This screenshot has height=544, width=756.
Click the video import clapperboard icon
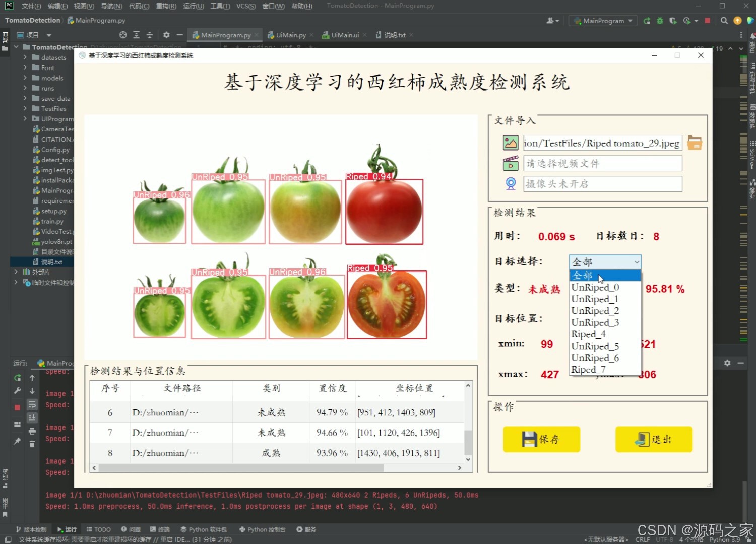click(x=510, y=163)
